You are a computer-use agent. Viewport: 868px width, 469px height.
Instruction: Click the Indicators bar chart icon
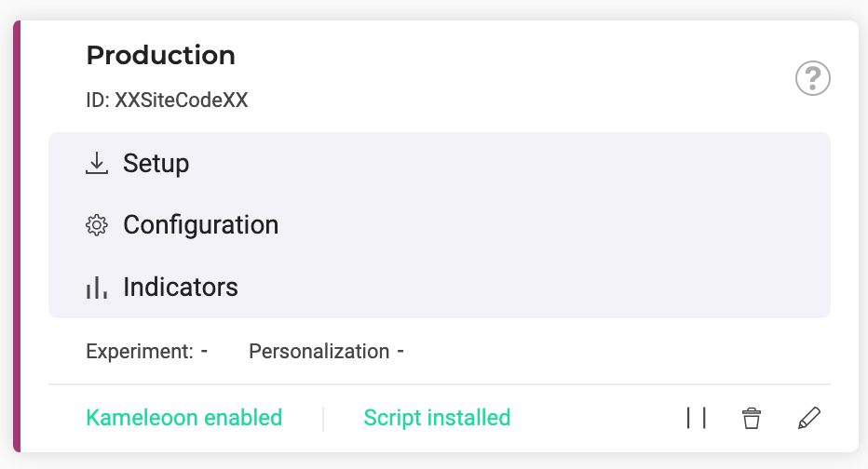point(96,288)
